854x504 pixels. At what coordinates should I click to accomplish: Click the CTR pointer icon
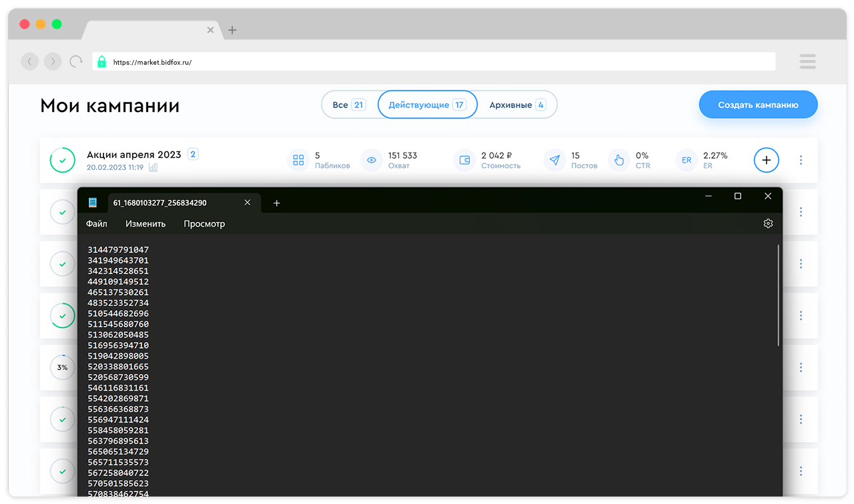(618, 160)
